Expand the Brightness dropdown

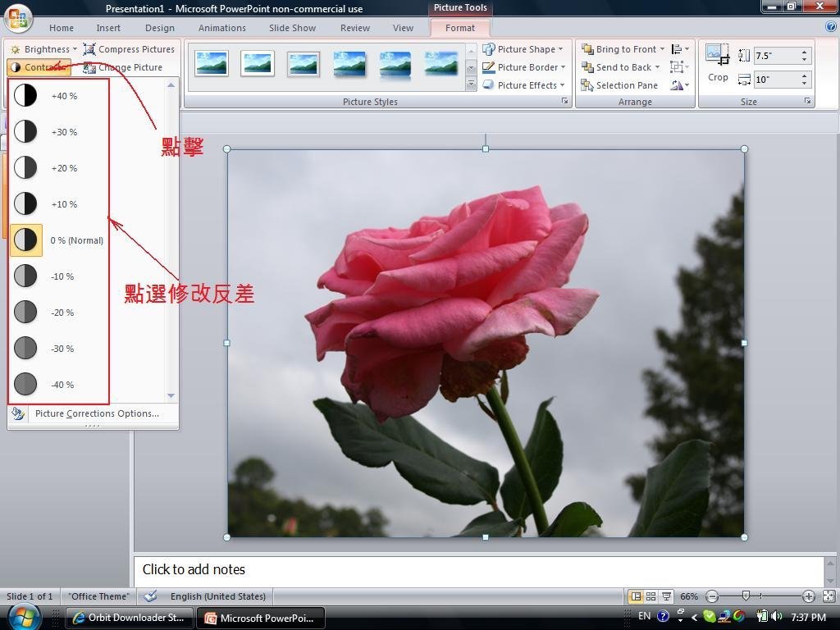(x=44, y=49)
